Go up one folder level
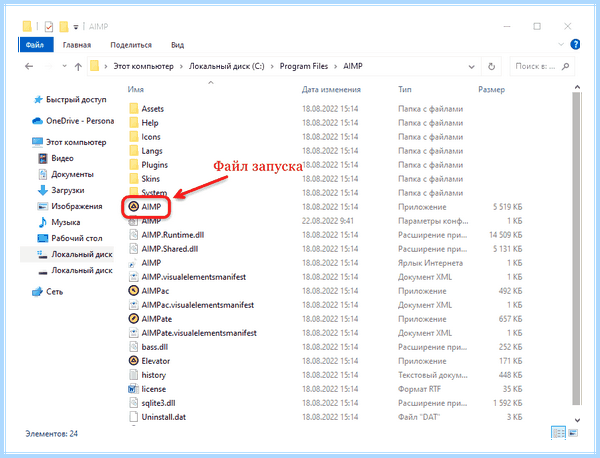 tap(78, 67)
